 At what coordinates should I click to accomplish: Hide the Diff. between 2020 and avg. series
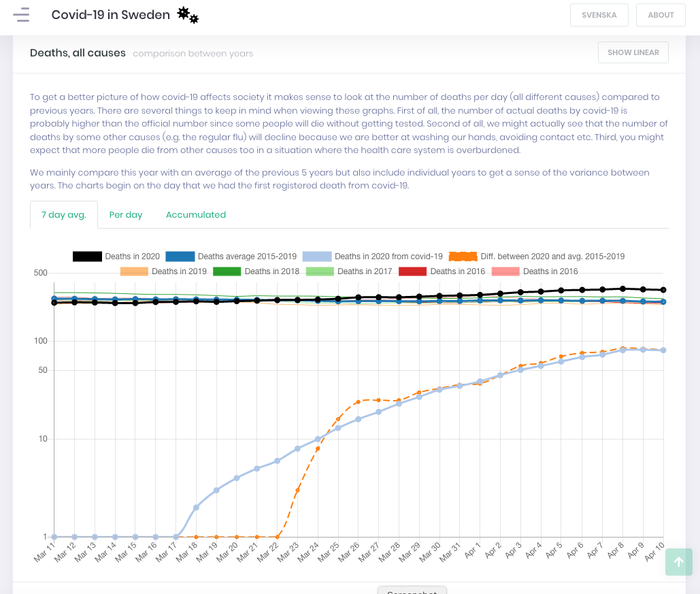pyautogui.click(x=537, y=257)
